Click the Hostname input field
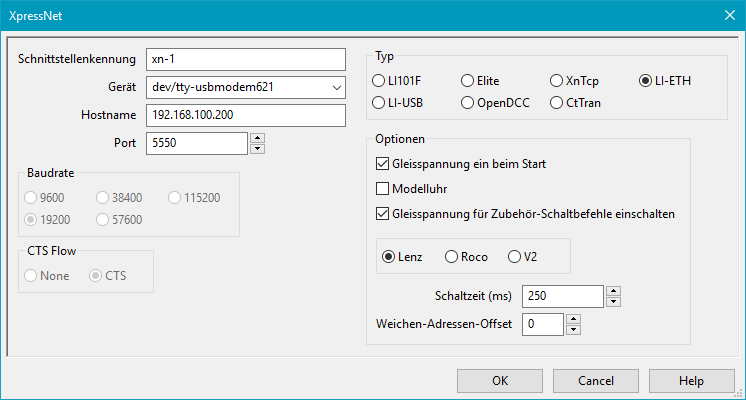Screen dimensions: 746x400 coord(244,115)
